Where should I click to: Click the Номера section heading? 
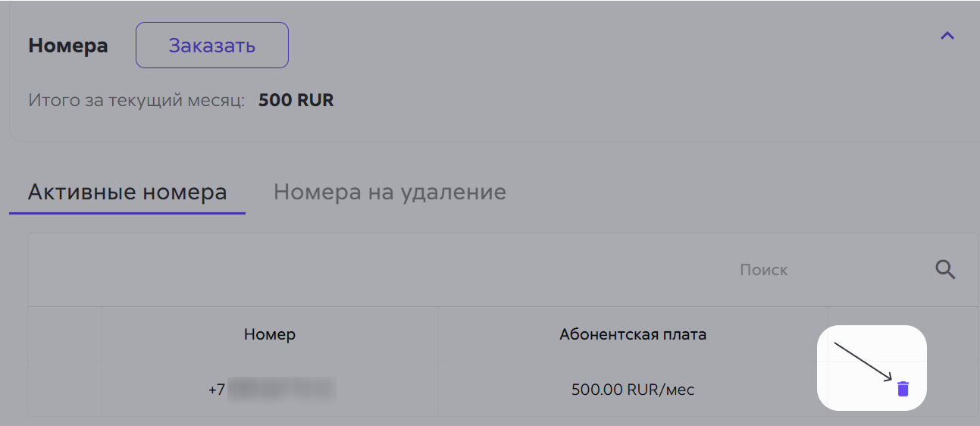click(x=68, y=45)
